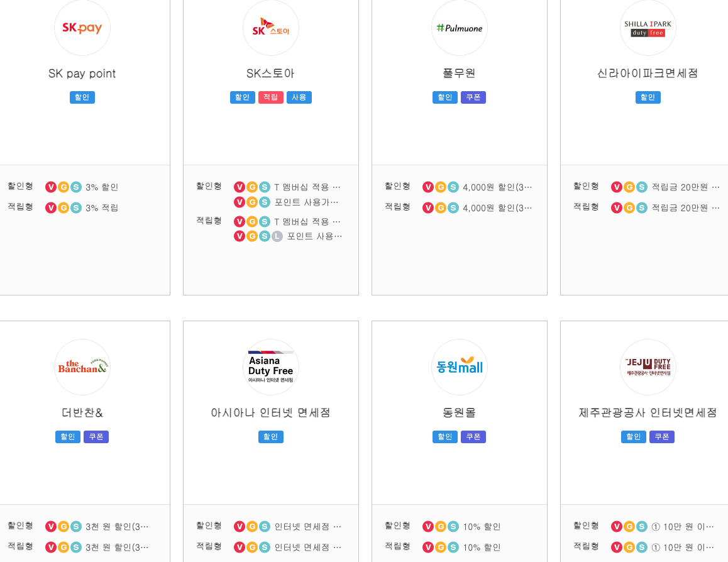Open the Banchan& logo
Image resolution: width=728 pixels, height=562 pixels.
click(x=82, y=367)
